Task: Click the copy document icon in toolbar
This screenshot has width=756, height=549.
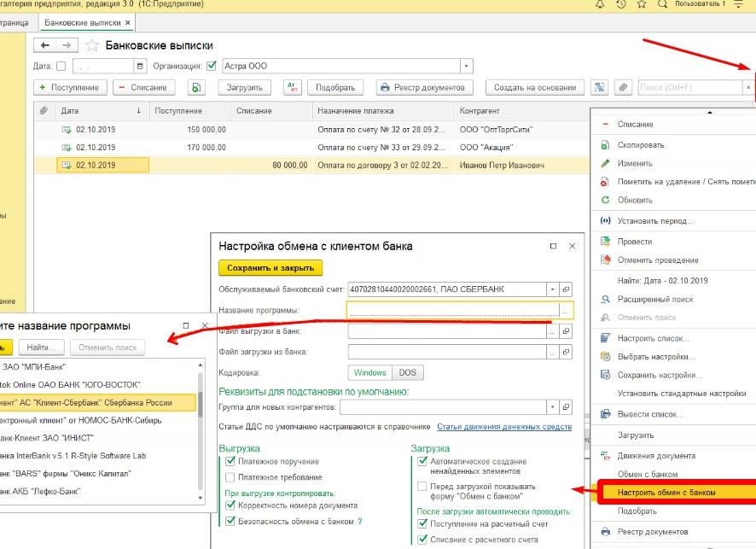Action: pos(196,87)
